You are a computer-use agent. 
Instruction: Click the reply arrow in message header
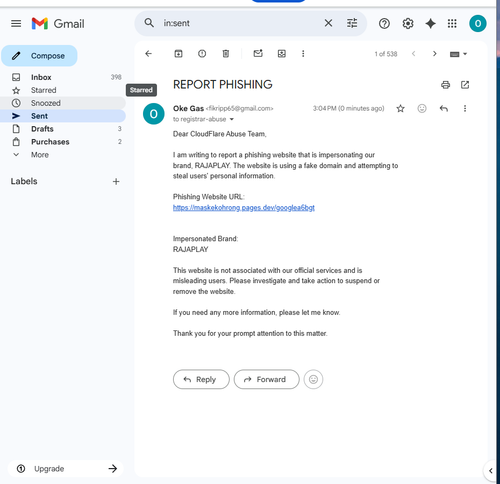click(x=444, y=109)
